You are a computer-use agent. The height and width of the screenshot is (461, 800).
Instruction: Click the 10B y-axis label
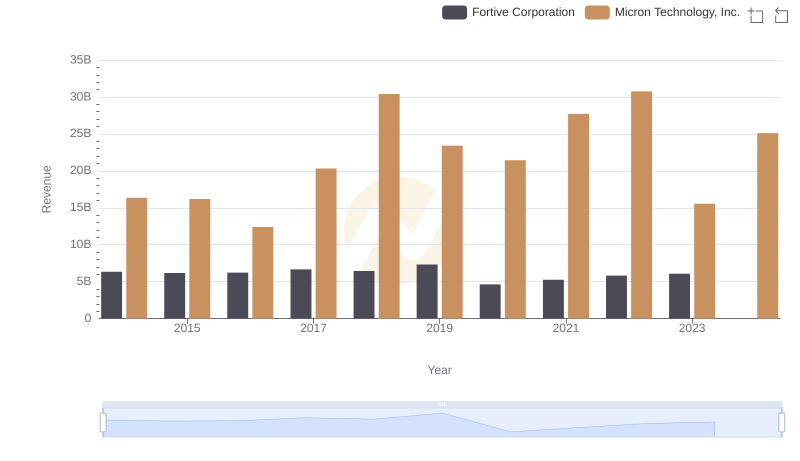pos(81,244)
